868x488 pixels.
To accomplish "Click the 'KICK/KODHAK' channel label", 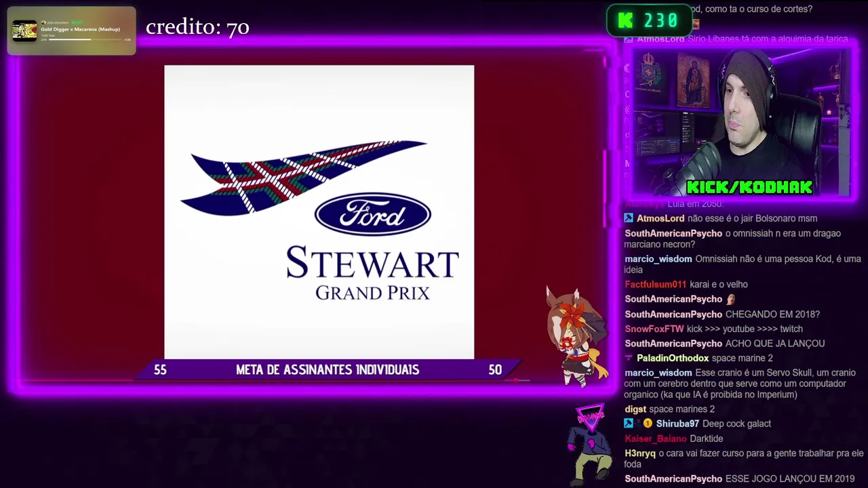I will tap(749, 187).
